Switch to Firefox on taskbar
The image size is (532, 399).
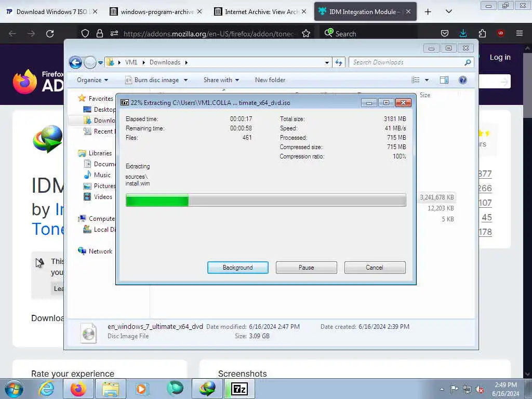[x=78, y=389]
